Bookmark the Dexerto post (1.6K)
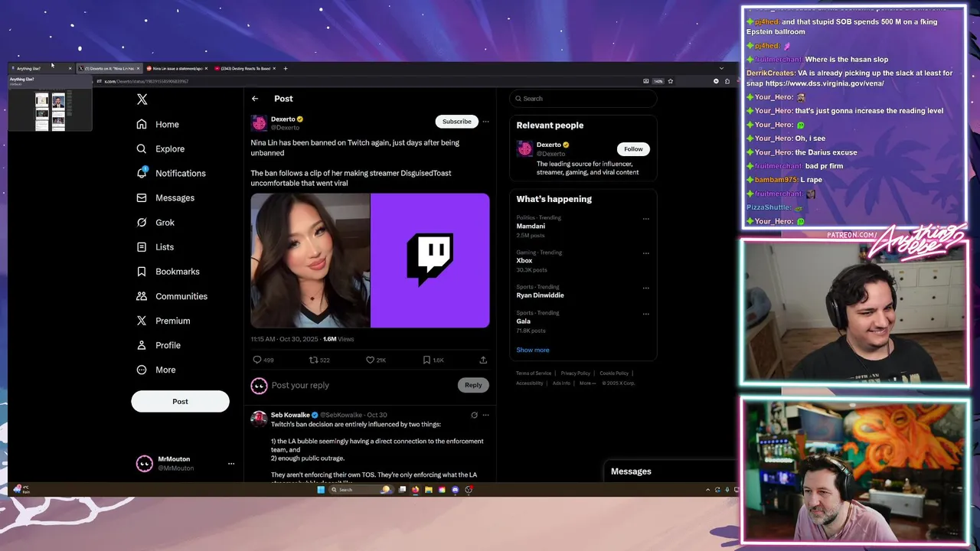The image size is (980, 551). point(426,360)
